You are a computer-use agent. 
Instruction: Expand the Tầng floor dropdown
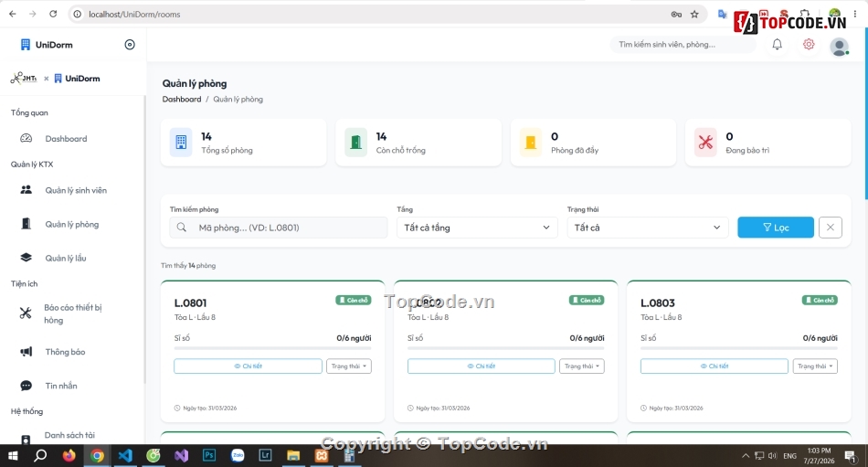pyautogui.click(x=477, y=228)
